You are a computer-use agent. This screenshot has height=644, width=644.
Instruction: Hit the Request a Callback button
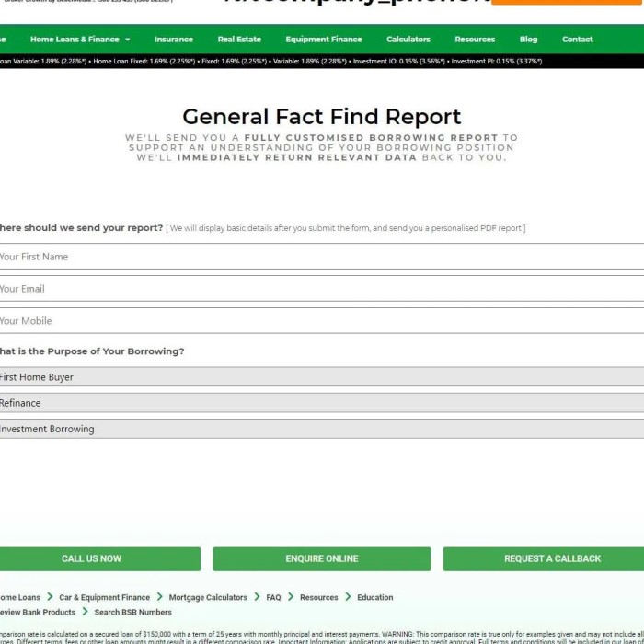click(551, 558)
